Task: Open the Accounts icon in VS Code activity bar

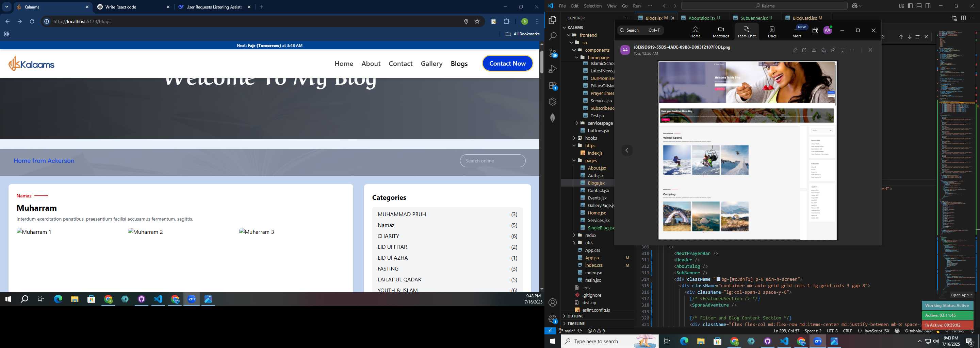Action: 552,302
